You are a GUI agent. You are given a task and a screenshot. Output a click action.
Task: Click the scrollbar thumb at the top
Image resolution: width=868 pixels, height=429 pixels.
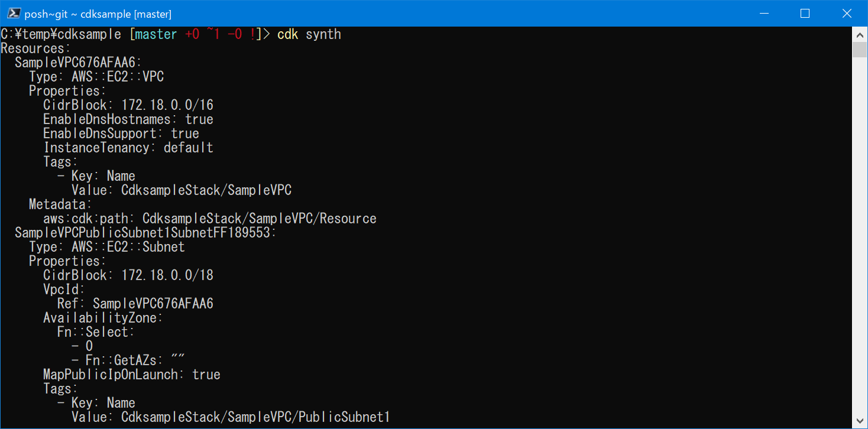(860, 50)
